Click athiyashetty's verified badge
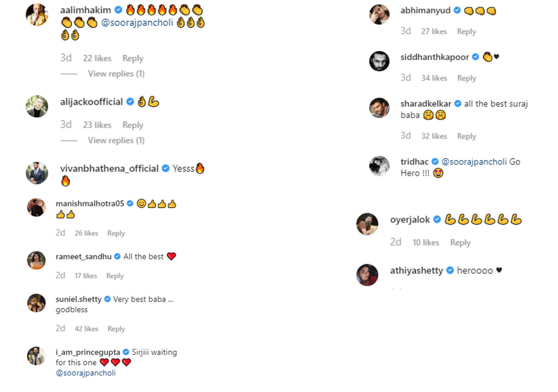The image size is (558, 392). pos(450,270)
